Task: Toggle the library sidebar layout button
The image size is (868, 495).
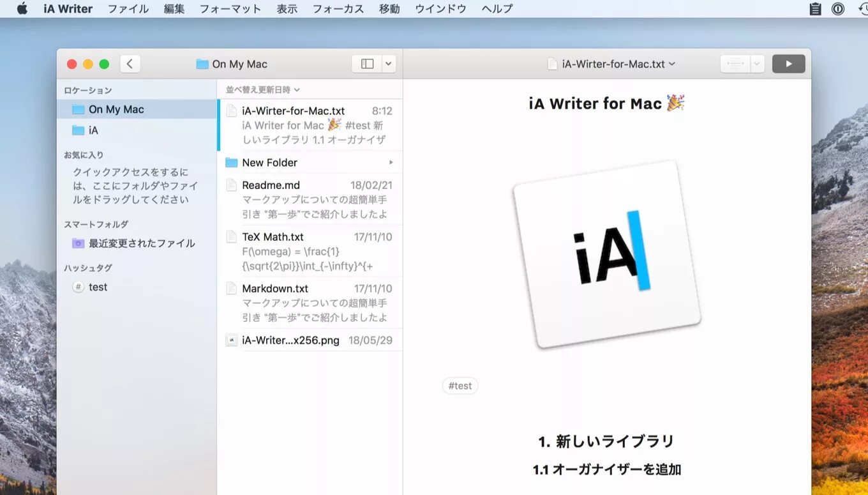Action: coord(367,64)
